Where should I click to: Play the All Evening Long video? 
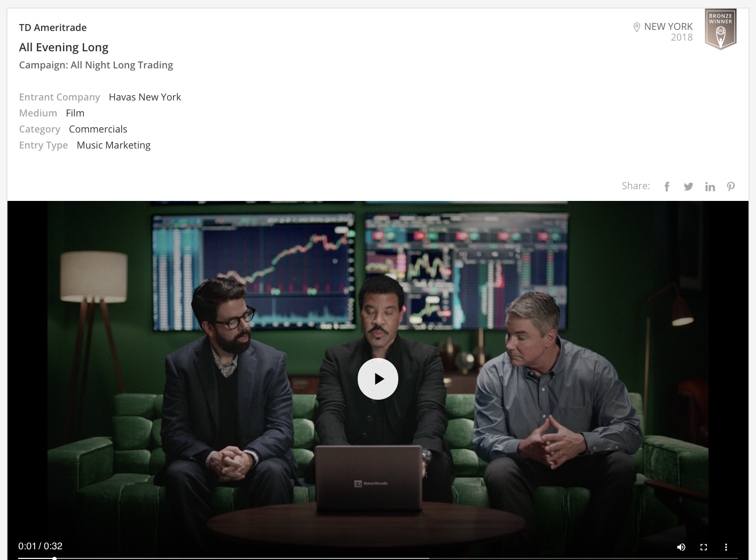pyautogui.click(x=378, y=379)
